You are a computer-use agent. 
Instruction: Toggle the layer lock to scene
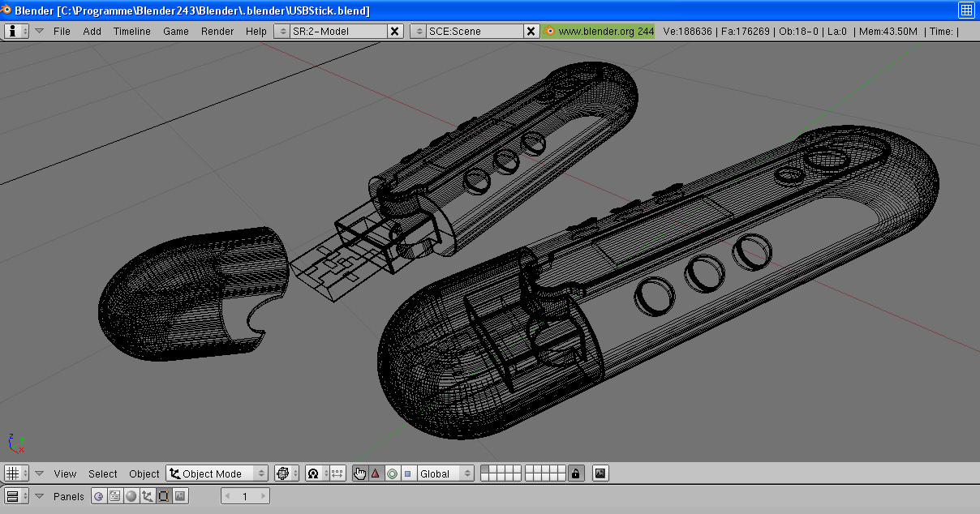(576, 473)
